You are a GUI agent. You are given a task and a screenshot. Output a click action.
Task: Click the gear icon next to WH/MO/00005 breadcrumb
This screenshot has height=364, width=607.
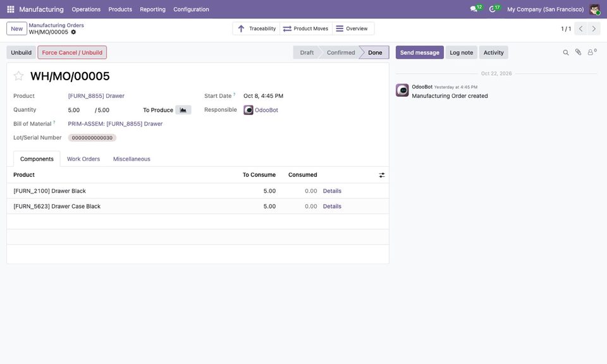coord(73,32)
